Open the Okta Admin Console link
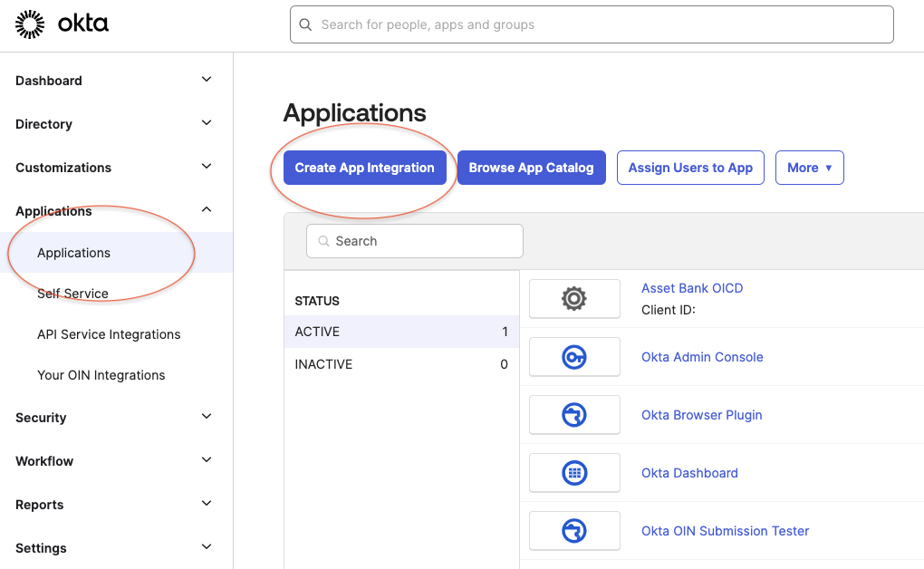 pyautogui.click(x=702, y=357)
